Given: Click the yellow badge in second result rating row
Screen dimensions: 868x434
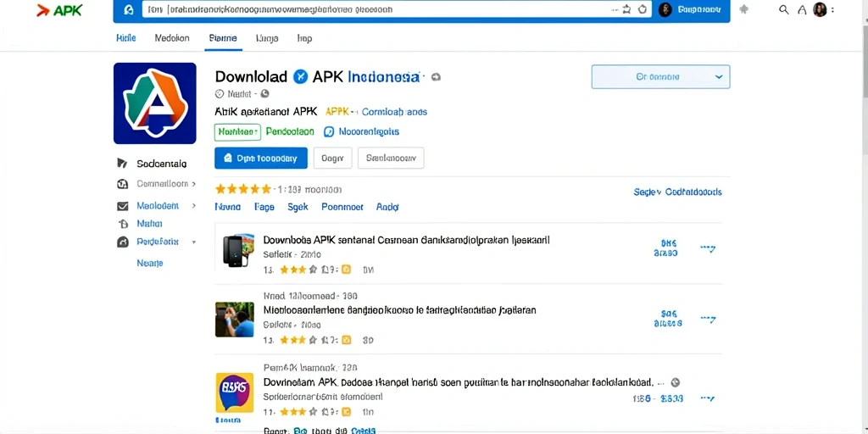Looking at the screenshot, I should (346, 340).
